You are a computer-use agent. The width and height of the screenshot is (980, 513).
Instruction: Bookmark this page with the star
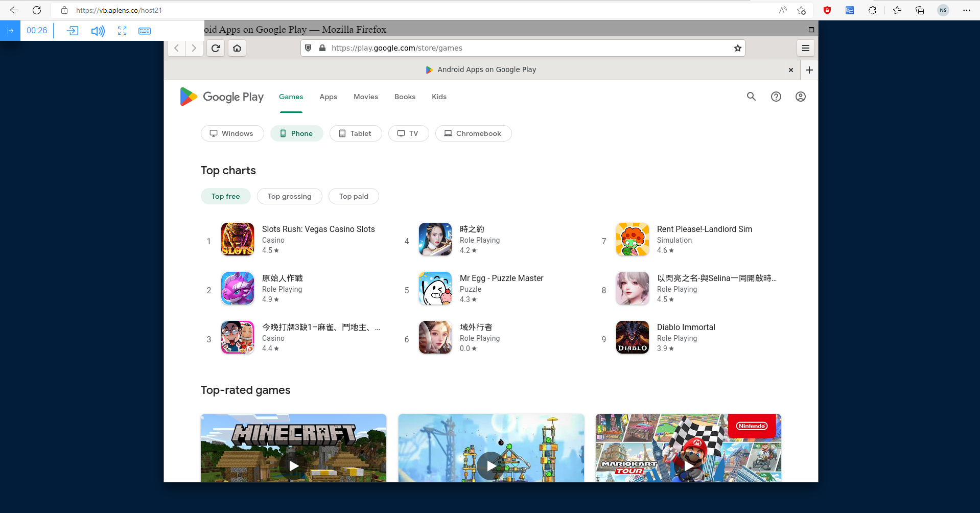737,48
